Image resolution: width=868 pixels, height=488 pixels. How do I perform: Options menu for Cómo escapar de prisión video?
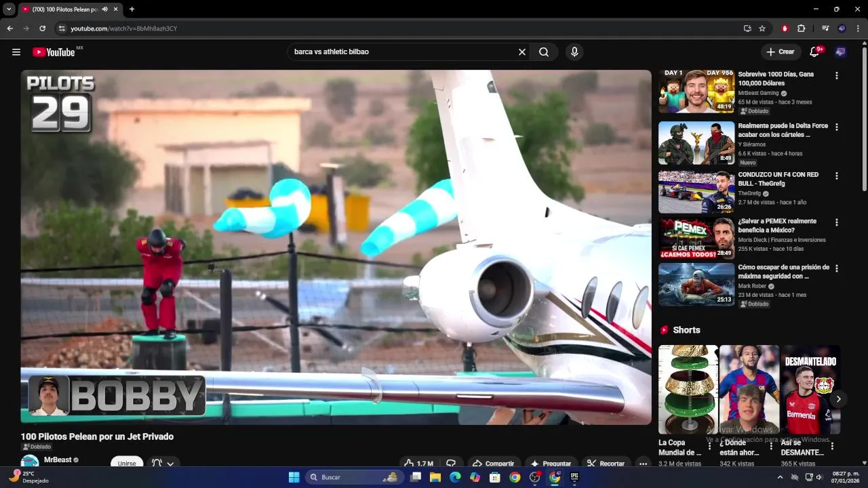pos(836,268)
